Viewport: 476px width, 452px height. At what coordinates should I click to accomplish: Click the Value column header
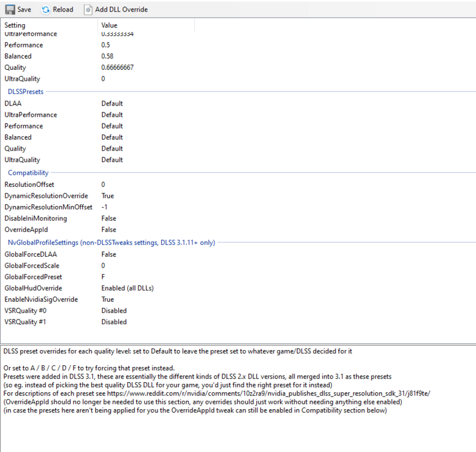(x=109, y=25)
